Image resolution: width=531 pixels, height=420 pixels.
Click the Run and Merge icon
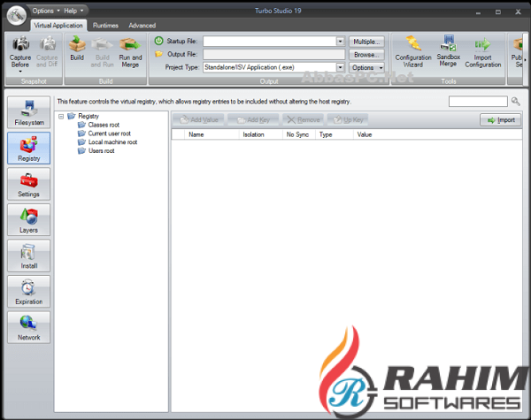pos(130,44)
